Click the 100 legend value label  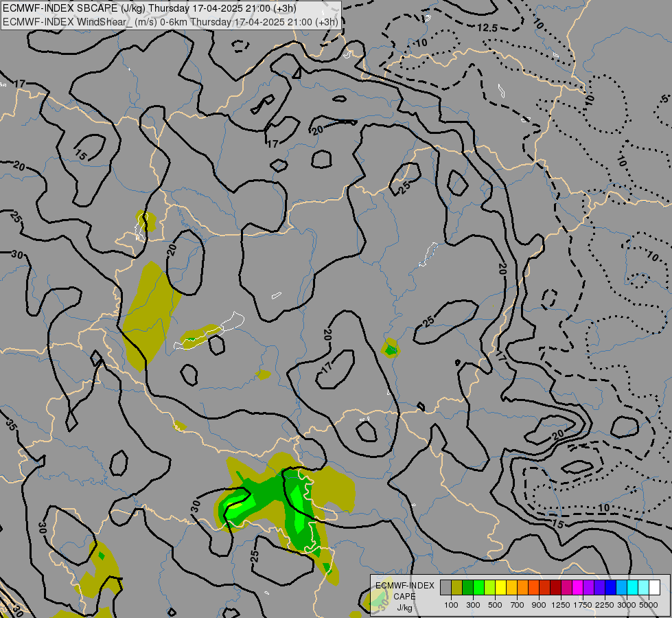point(451,605)
